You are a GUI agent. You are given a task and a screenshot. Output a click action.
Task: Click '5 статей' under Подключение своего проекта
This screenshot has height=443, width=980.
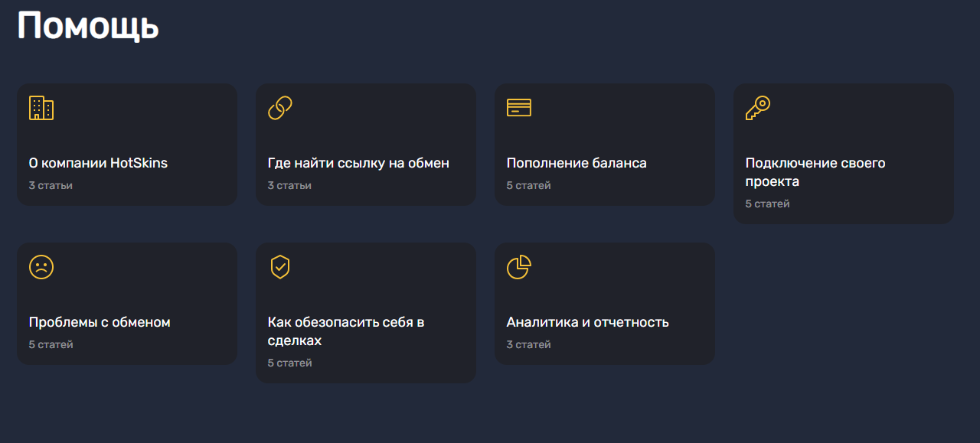point(768,204)
